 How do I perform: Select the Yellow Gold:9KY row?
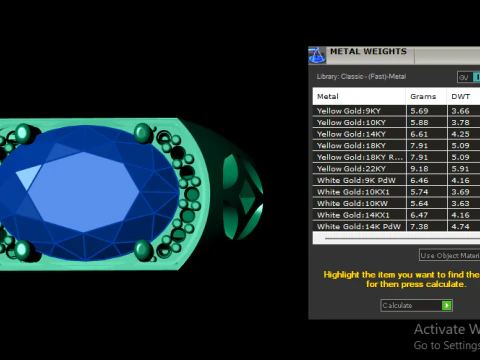coord(396,111)
